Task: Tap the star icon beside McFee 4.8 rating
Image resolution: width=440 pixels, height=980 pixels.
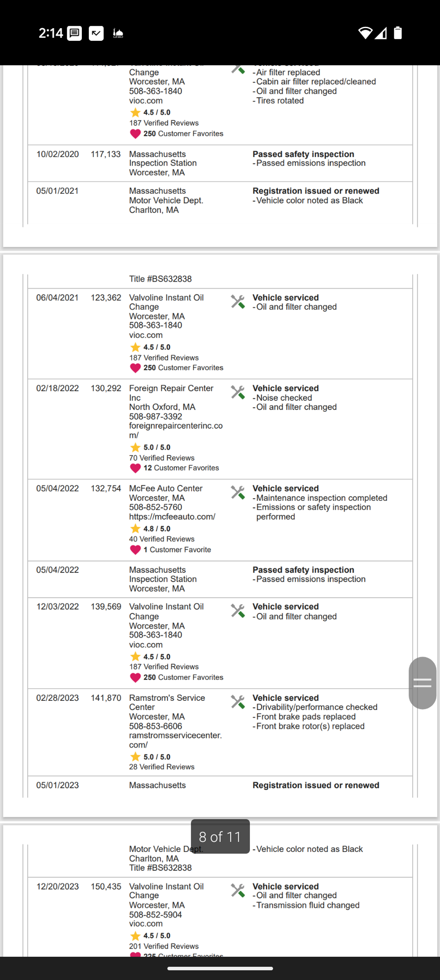Action: (x=135, y=529)
